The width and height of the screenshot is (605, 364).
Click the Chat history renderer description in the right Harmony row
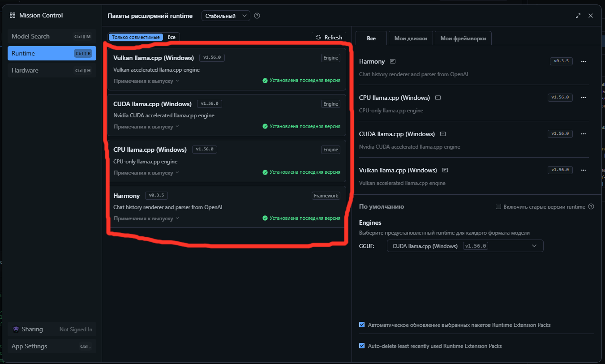413,74
